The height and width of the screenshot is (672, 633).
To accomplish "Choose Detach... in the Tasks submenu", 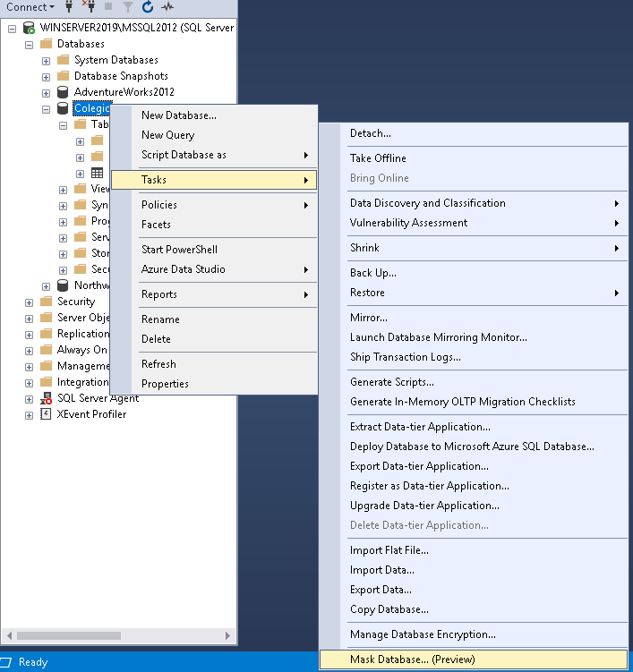I will pos(474,133).
